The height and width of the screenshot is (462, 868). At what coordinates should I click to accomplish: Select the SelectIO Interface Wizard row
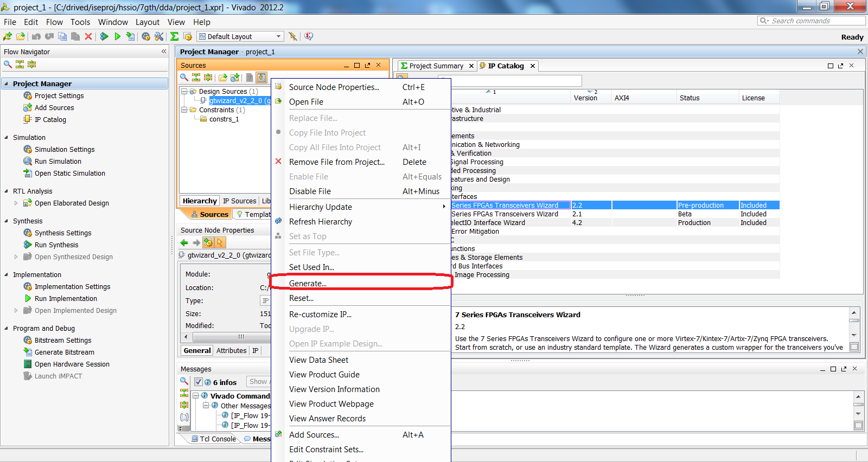pyautogui.click(x=615, y=222)
